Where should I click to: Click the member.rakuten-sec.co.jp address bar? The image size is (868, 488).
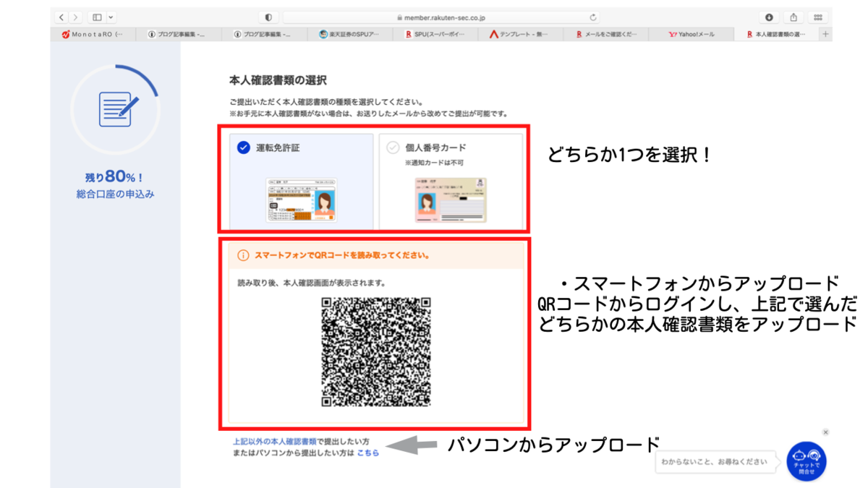(x=443, y=17)
